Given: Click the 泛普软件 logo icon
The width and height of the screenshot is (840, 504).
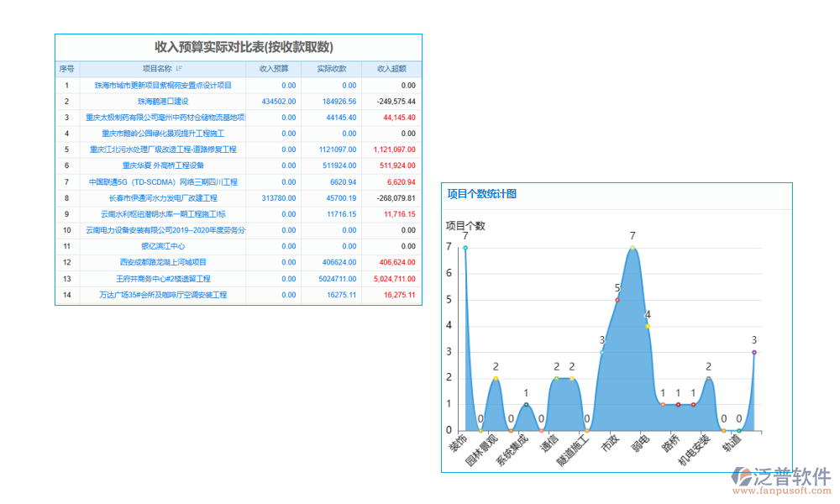Looking at the screenshot, I should pyautogui.click(x=742, y=478).
